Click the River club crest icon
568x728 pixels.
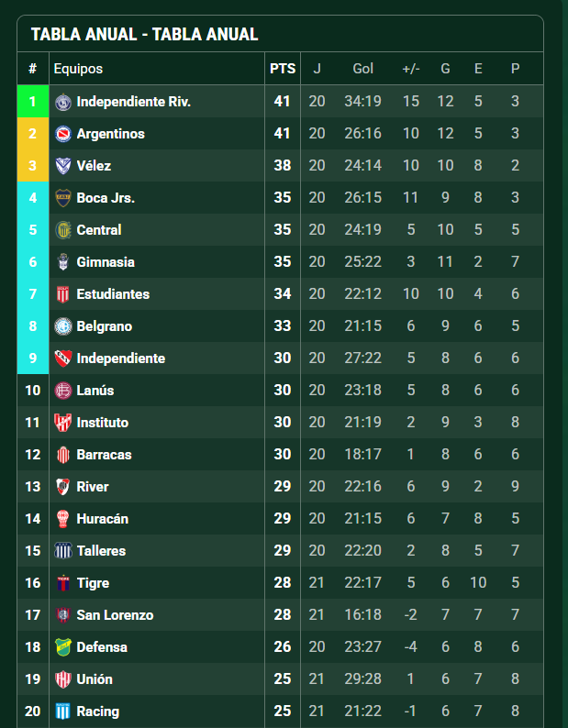(x=62, y=487)
